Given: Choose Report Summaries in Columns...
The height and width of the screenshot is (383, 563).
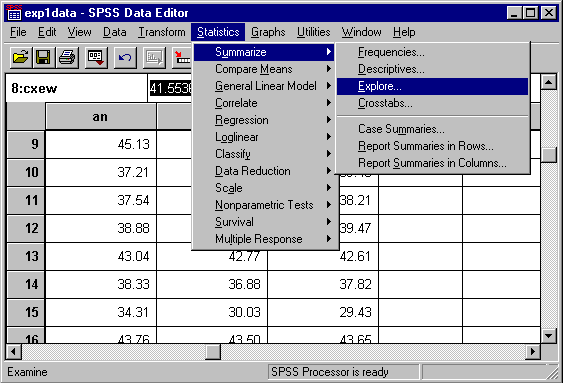Looking at the screenshot, I should tap(432, 163).
